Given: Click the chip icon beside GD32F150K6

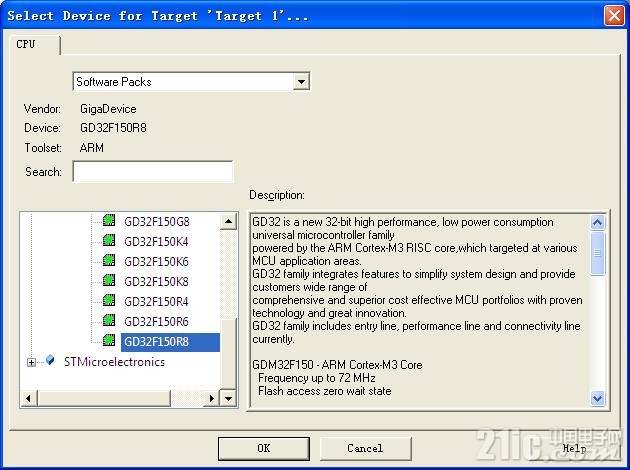Looking at the screenshot, I should [x=109, y=261].
